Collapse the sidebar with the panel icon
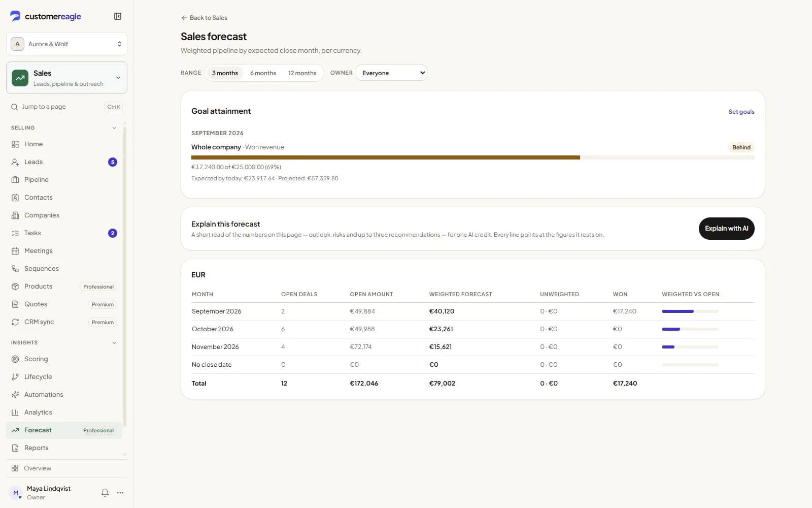 118,16
